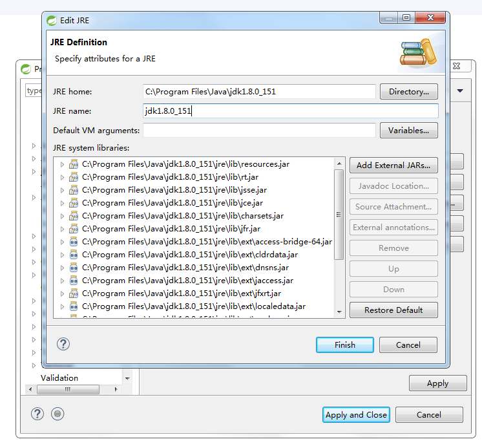Click the Remove button
This screenshot has height=448, width=482.
[x=393, y=248]
